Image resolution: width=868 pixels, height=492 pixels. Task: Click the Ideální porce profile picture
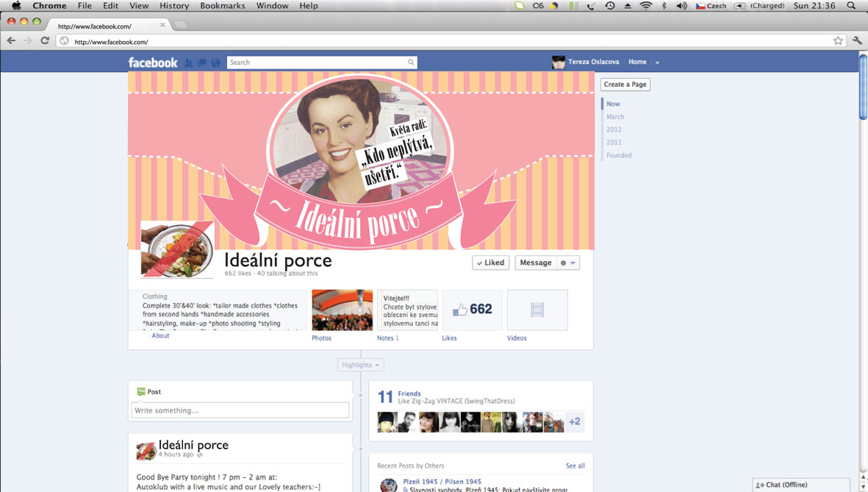tap(177, 249)
